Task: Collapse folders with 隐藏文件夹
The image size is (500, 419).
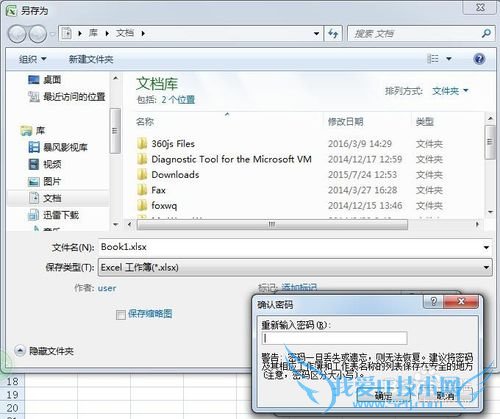Action: point(44,351)
